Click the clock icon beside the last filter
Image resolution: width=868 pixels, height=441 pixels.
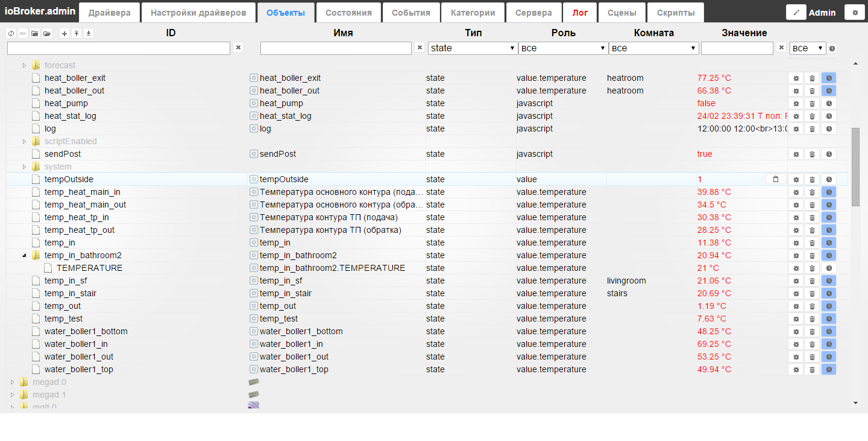coord(832,48)
